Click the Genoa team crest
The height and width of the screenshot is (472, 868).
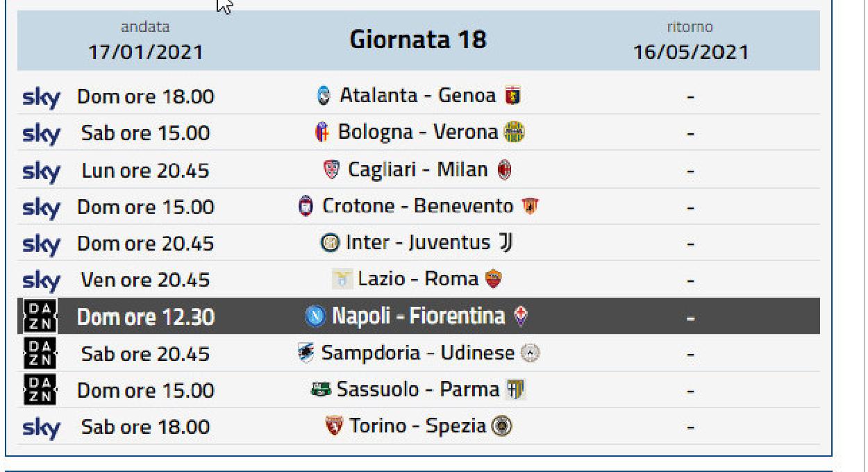tap(512, 96)
